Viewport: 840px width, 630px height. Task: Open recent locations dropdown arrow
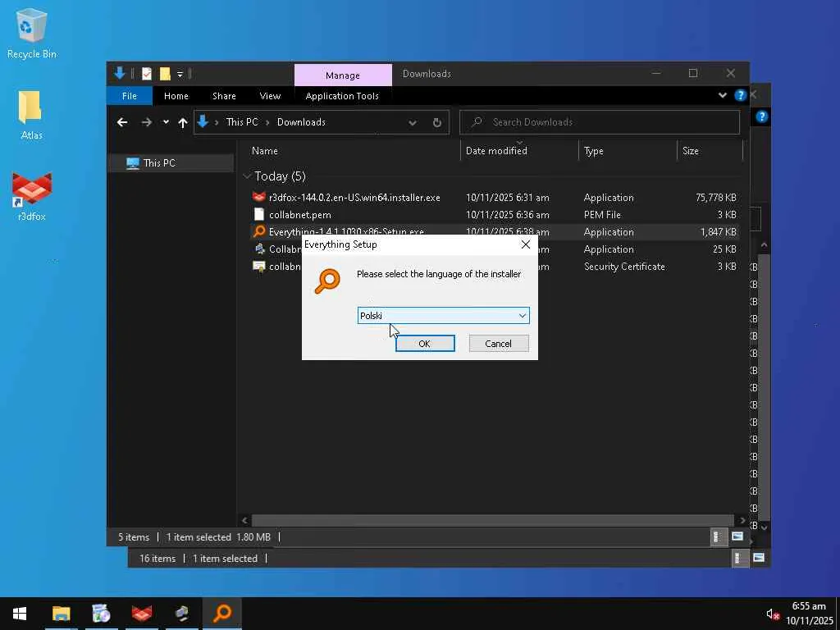(x=166, y=122)
